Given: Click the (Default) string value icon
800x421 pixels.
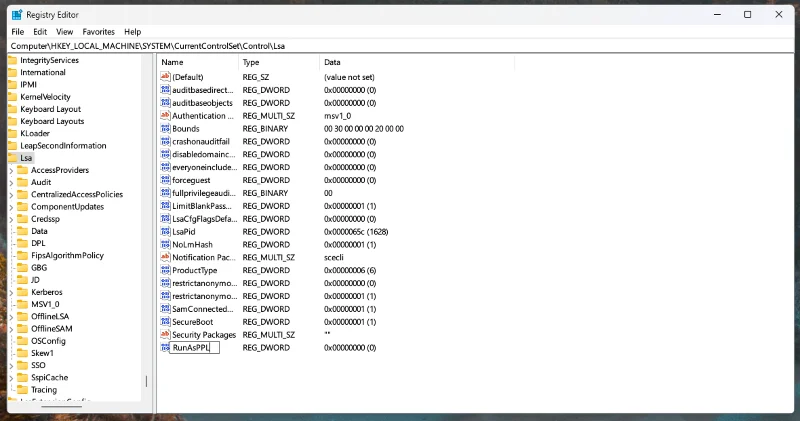Looking at the screenshot, I should tap(165, 77).
